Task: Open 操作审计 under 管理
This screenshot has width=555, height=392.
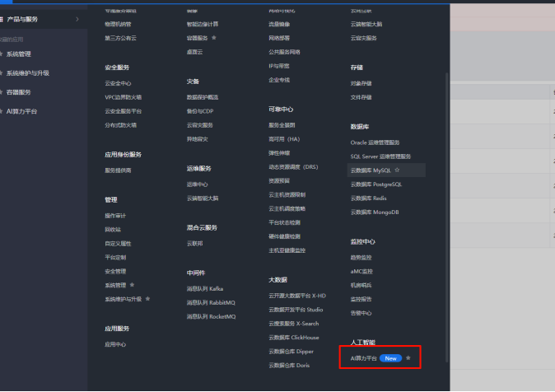Action: (x=115, y=216)
